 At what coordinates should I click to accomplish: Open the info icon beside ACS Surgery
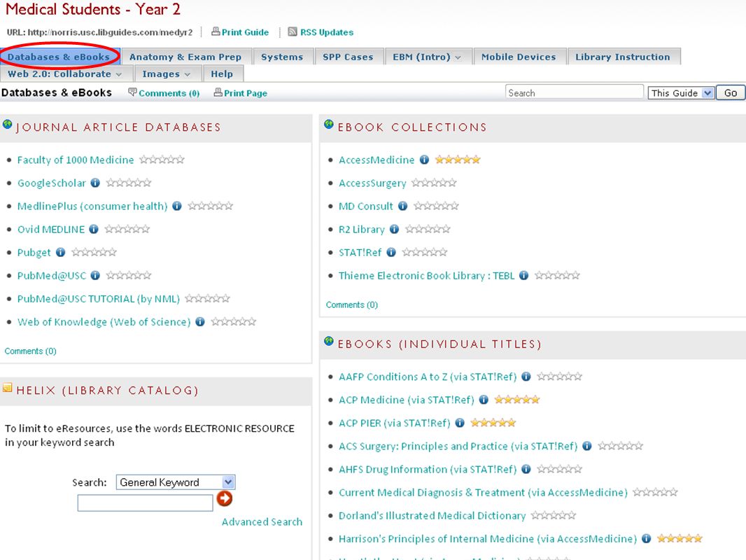(587, 446)
